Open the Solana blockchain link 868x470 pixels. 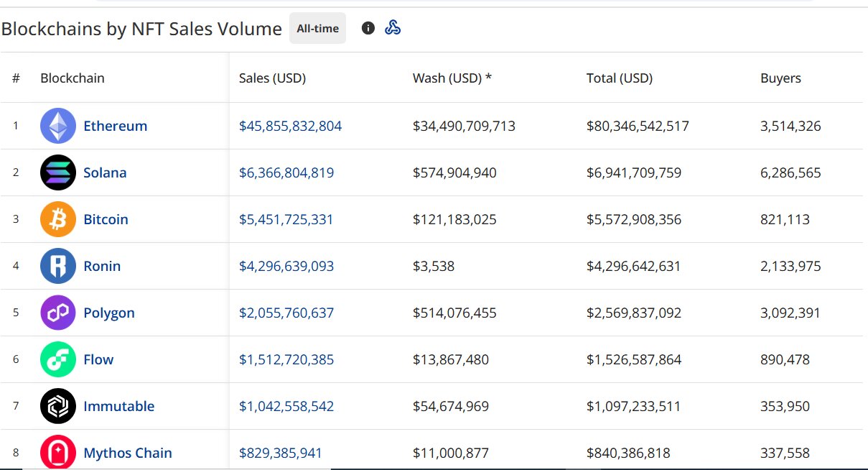[x=105, y=172]
